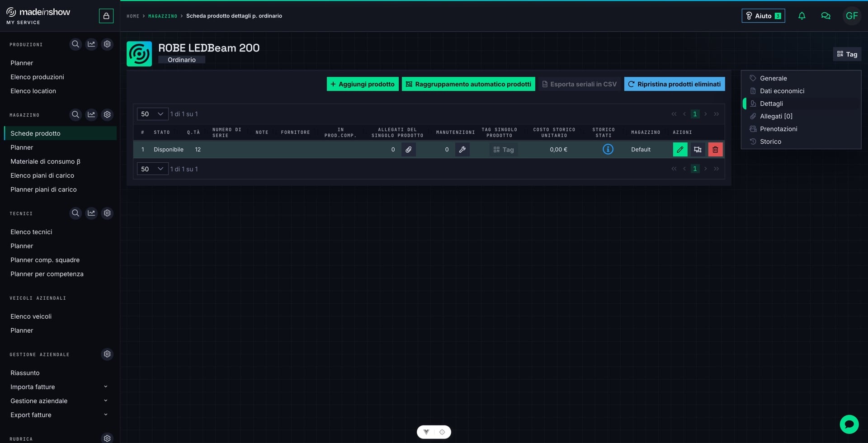
Task: Go to last page in top pagination
Action: [x=716, y=114]
